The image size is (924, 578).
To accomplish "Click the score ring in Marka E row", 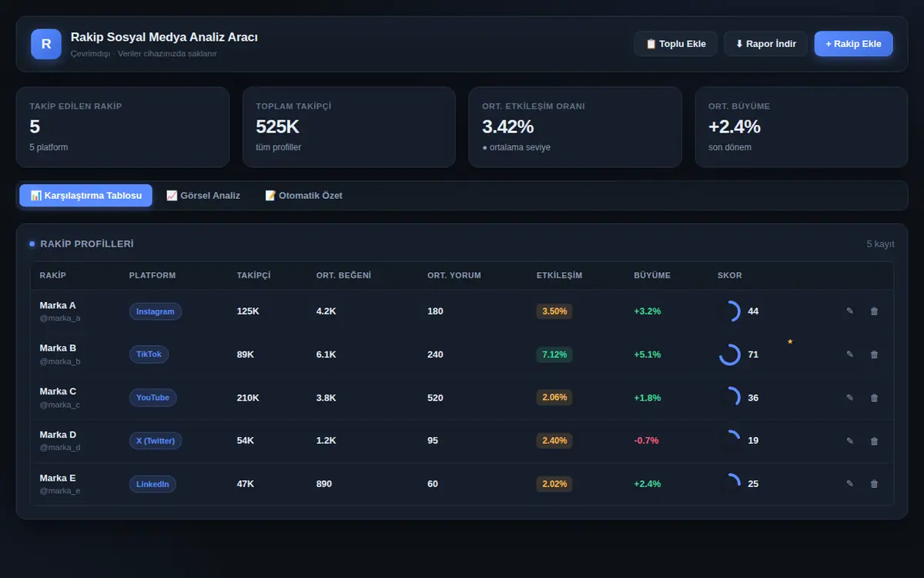I will click(x=729, y=484).
